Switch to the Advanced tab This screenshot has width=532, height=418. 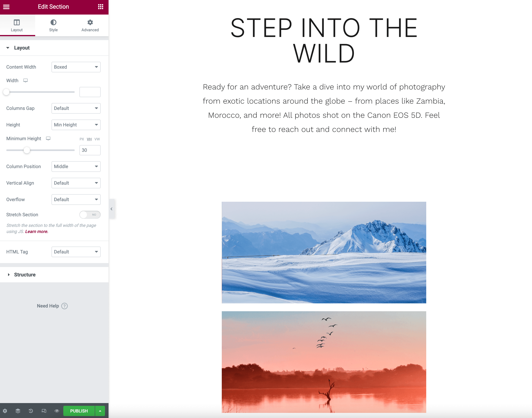90,25
